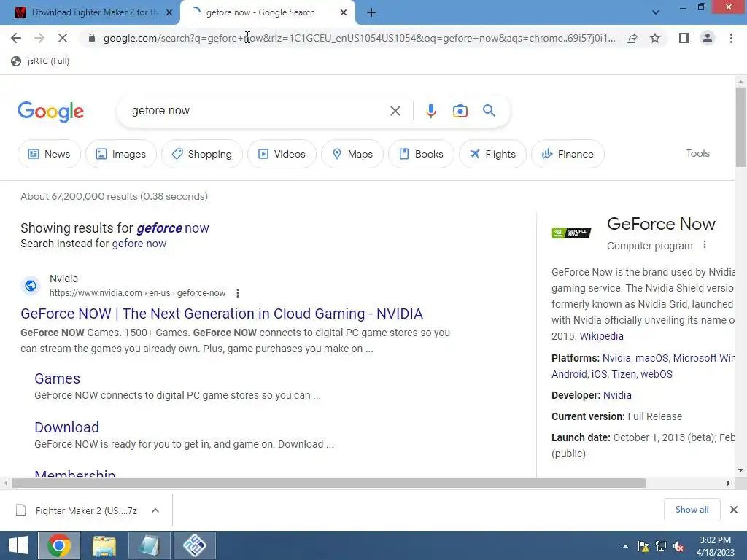Click the muted volume tray icon
The width and height of the screenshot is (747, 560).
click(679, 546)
